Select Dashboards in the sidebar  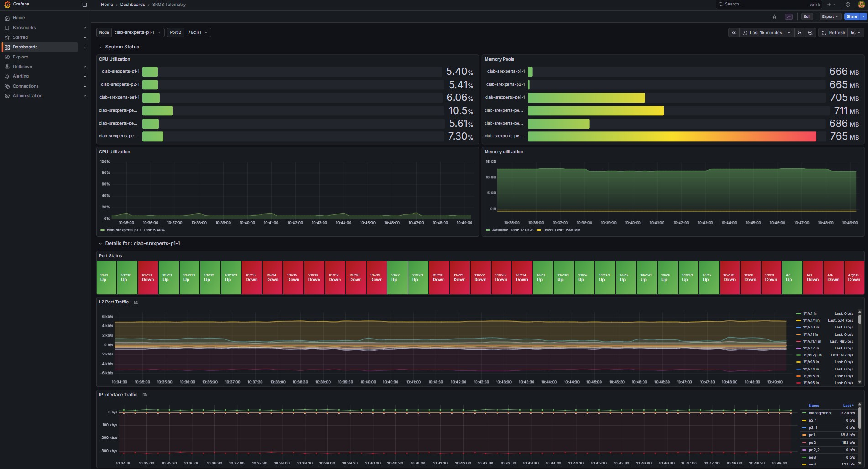pos(25,47)
